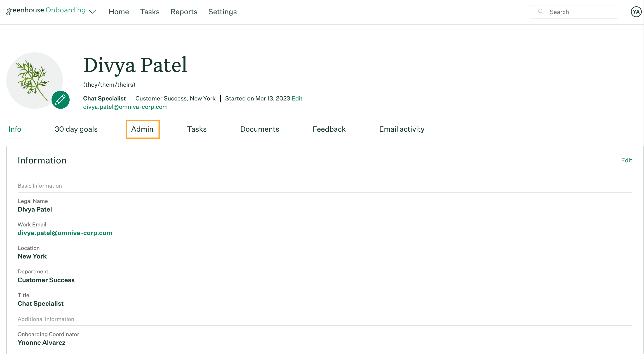Click the Feedback tab label
The height and width of the screenshot is (354, 644).
pyautogui.click(x=329, y=129)
